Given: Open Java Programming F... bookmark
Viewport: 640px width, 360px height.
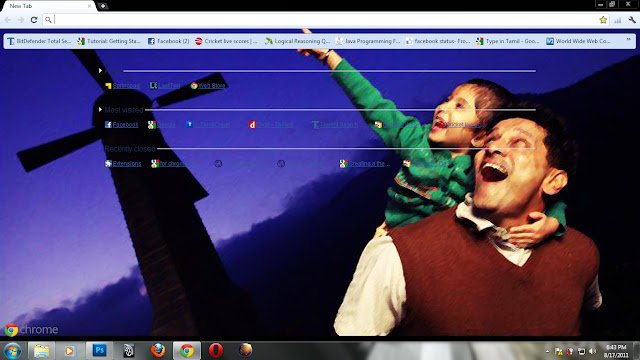Looking at the screenshot, I should (367, 41).
